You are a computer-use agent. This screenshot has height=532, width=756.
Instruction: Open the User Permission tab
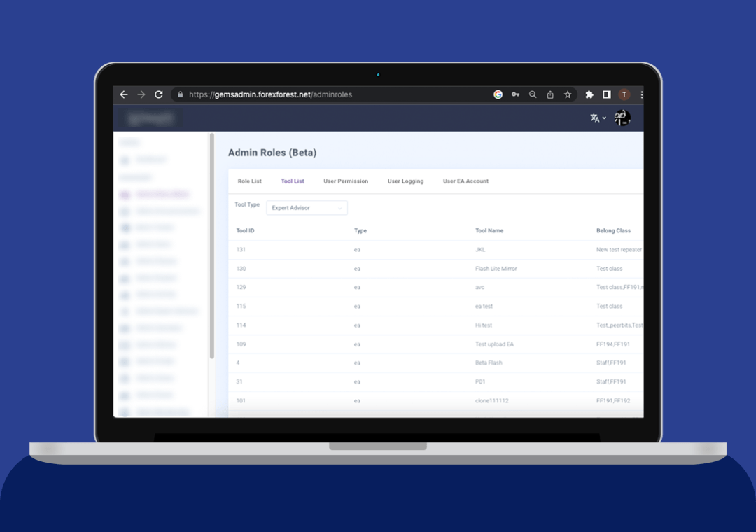[346, 181]
